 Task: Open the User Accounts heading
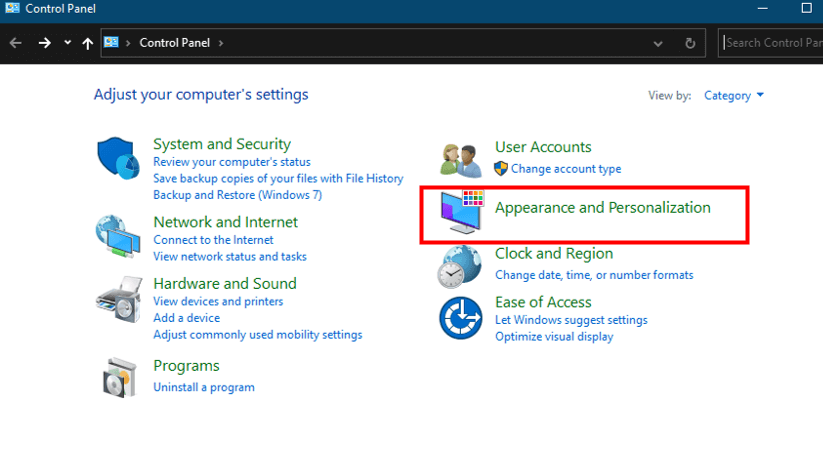(x=543, y=147)
